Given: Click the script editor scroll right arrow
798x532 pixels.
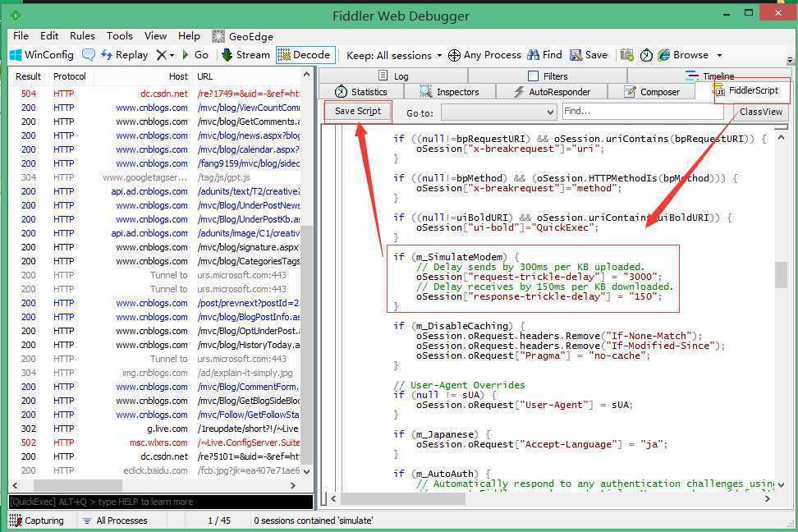Looking at the screenshot, I should pyautogui.click(x=768, y=499).
